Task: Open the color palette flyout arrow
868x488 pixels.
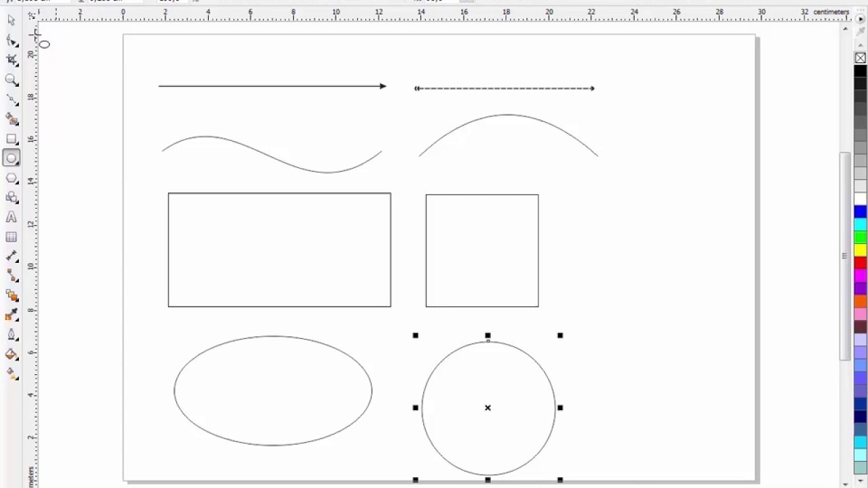Action: pos(861,20)
